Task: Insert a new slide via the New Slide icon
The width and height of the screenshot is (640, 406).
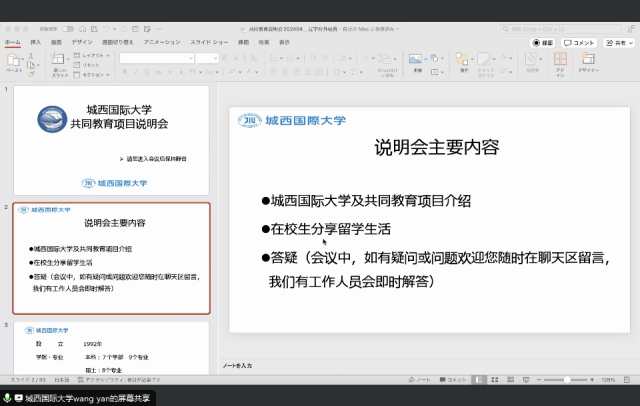Action: (x=58, y=59)
